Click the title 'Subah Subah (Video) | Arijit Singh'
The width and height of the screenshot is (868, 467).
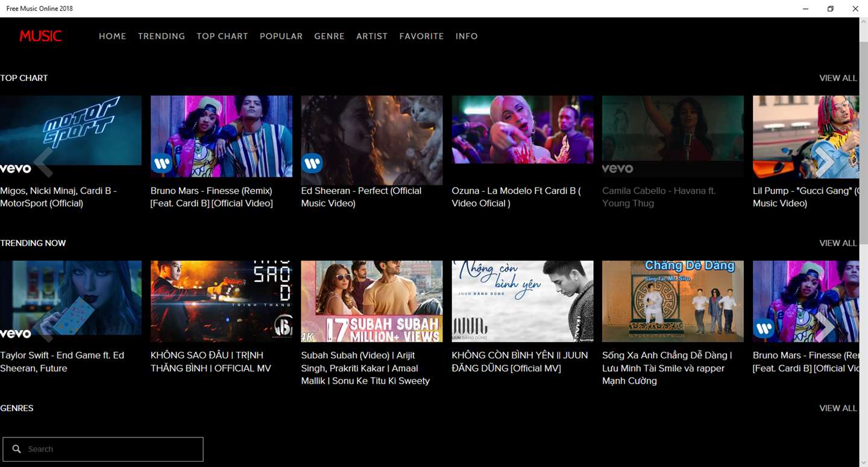point(366,368)
